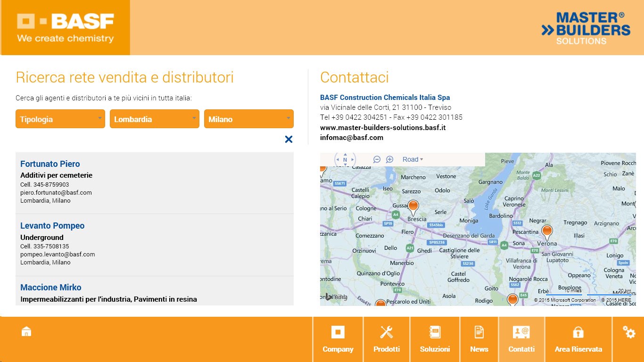Click Cell. 345-8759903 phone number

tap(45, 185)
